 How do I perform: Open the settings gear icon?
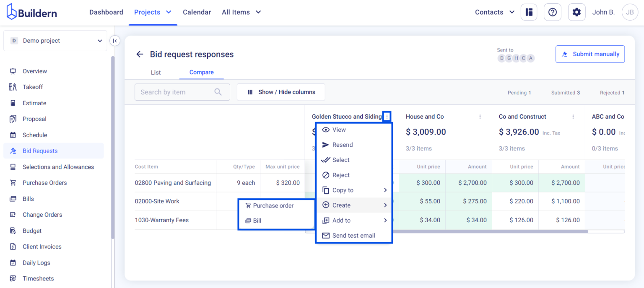click(x=576, y=12)
